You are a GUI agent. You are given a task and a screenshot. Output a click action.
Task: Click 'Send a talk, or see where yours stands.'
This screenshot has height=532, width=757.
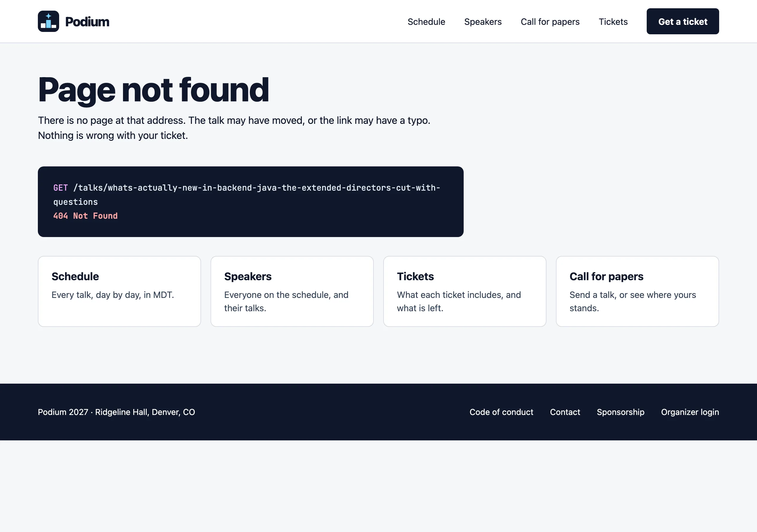click(633, 301)
